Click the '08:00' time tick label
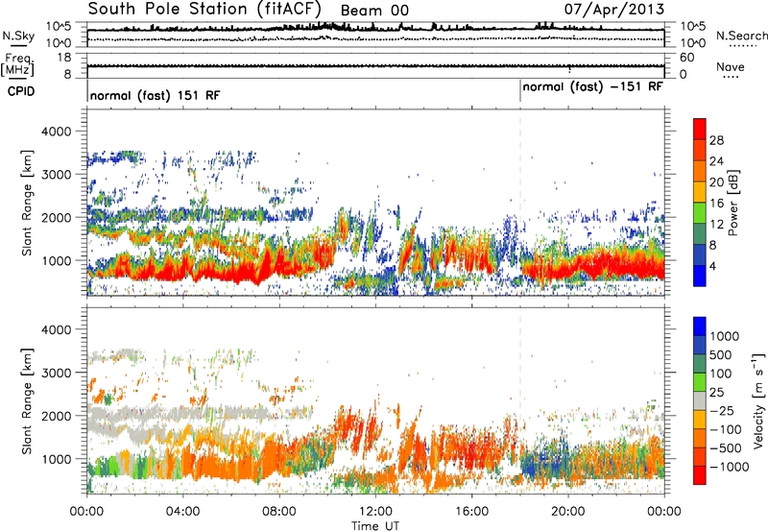This screenshot has height=532, width=768. click(279, 512)
